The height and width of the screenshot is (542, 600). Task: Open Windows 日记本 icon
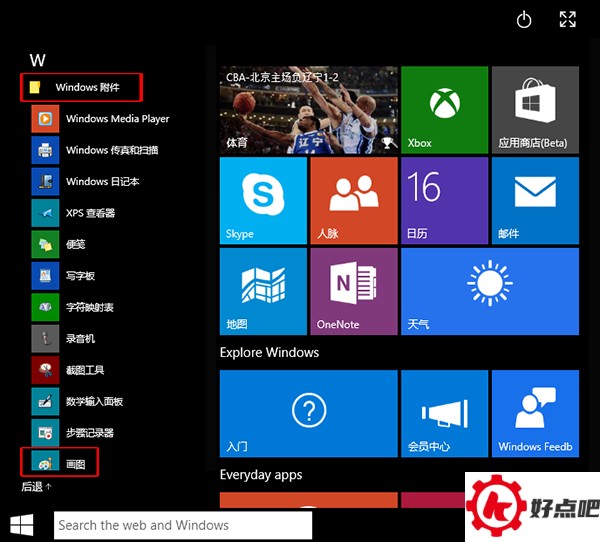(x=45, y=181)
